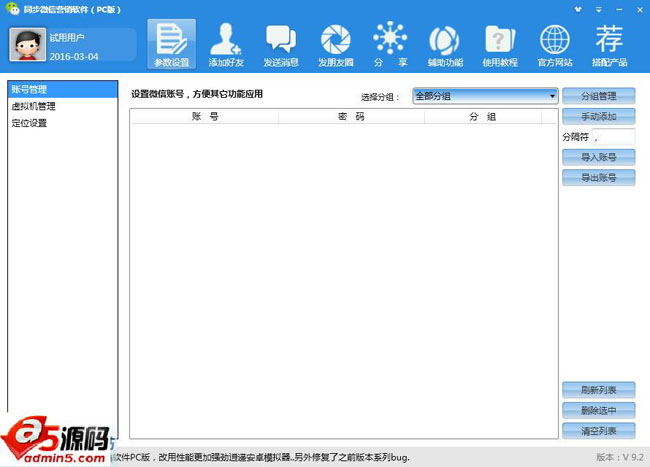This screenshot has height=467, width=650.
Task: Click the 刷新列表 button
Action: [x=599, y=390]
